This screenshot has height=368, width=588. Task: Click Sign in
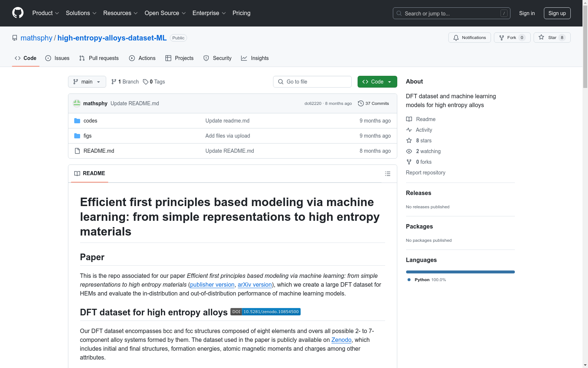pyautogui.click(x=527, y=13)
